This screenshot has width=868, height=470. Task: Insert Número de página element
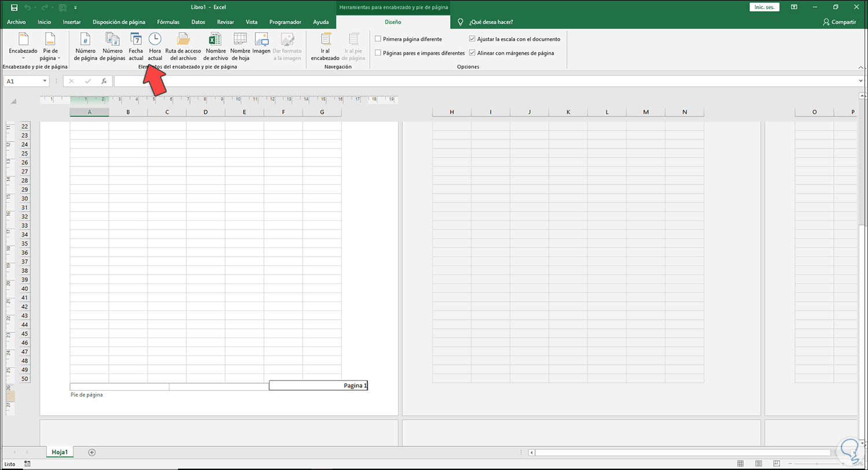click(x=85, y=47)
